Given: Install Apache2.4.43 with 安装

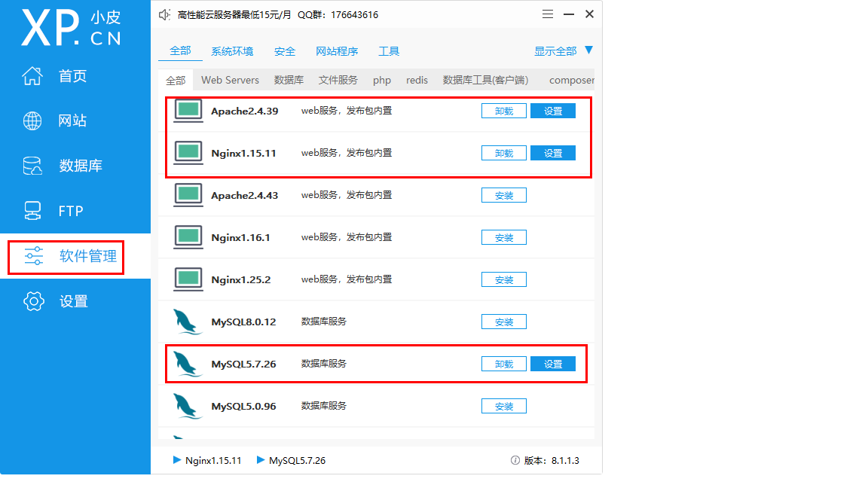Looking at the screenshot, I should point(504,195).
